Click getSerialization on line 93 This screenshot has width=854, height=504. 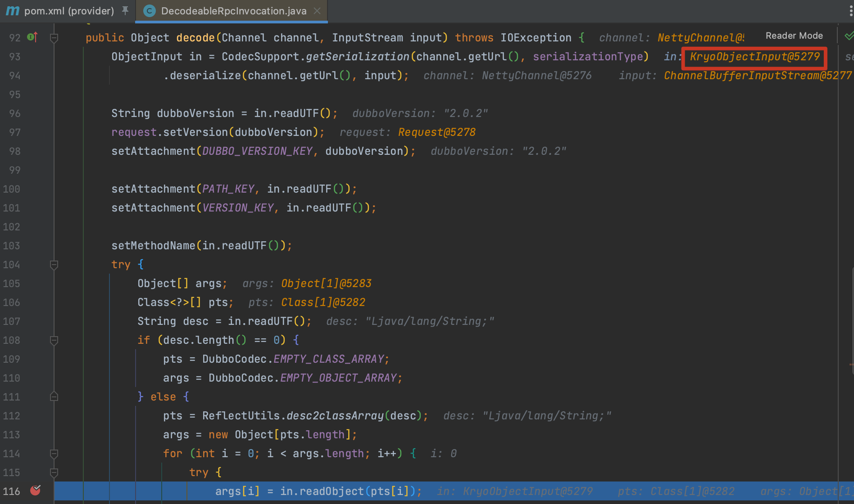[x=358, y=57]
